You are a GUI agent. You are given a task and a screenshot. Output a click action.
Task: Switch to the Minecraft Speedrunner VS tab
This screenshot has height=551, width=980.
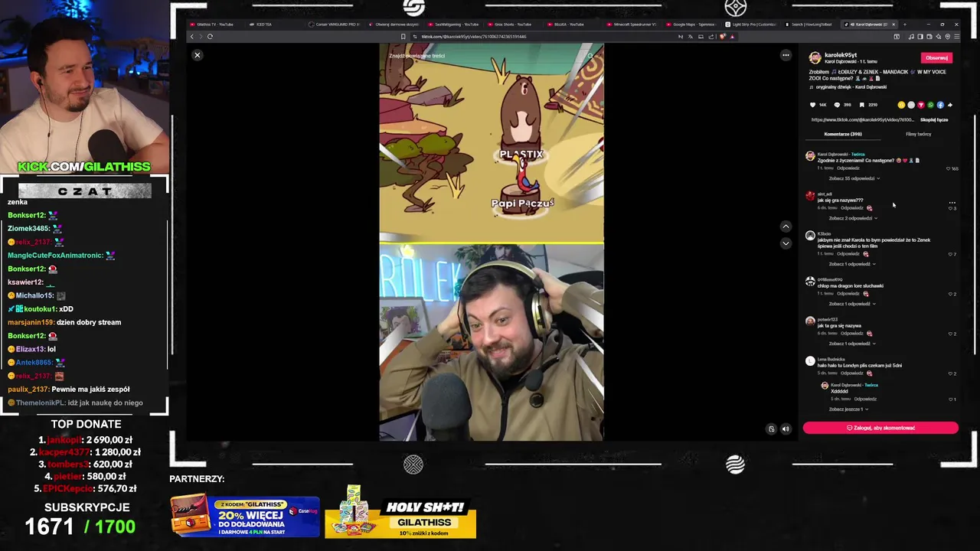coord(632,24)
